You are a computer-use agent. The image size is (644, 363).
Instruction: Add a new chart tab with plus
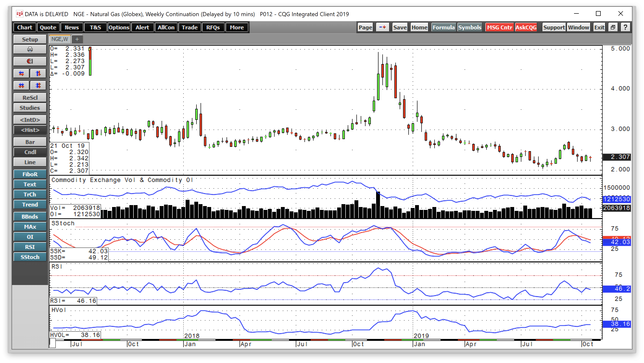77,39
